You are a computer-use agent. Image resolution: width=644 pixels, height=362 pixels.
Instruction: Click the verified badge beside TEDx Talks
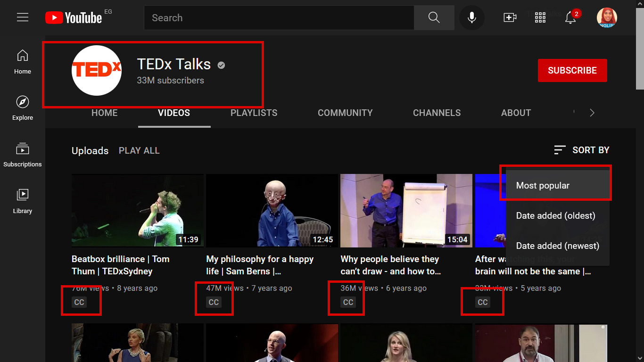pos(221,65)
